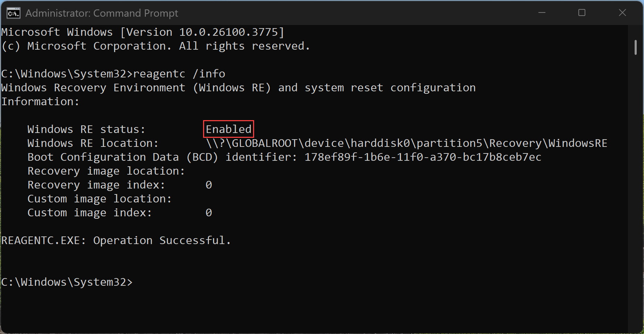The width and height of the screenshot is (644, 334).
Task: Click the Recovery image index value 0
Action: [x=209, y=185]
